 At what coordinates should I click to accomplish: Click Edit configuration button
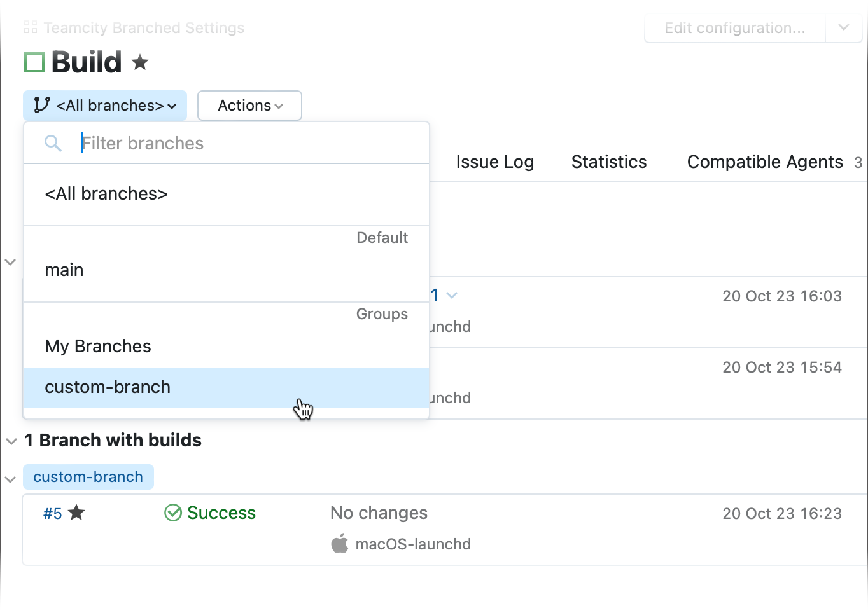734,28
